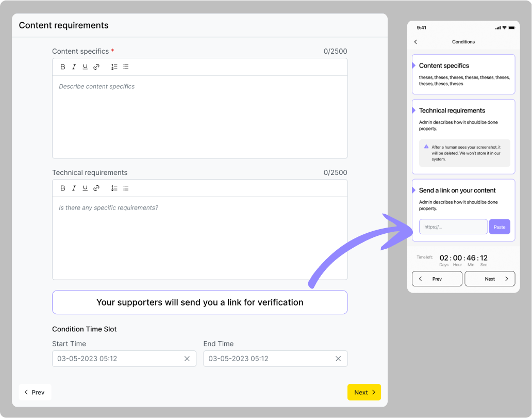Screen dimensions: 532x418
Task: Type in the Describe content specifics area
Action: 199,117
